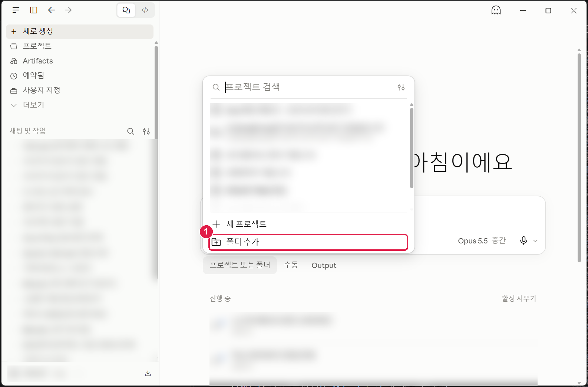Select 폴더 추가 in the popup
The width and height of the screenshot is (588, 387).
point(308,242)
